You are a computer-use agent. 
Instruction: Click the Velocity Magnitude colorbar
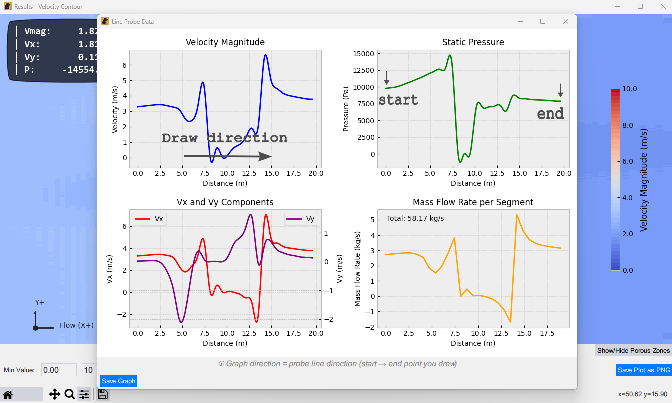616,180
